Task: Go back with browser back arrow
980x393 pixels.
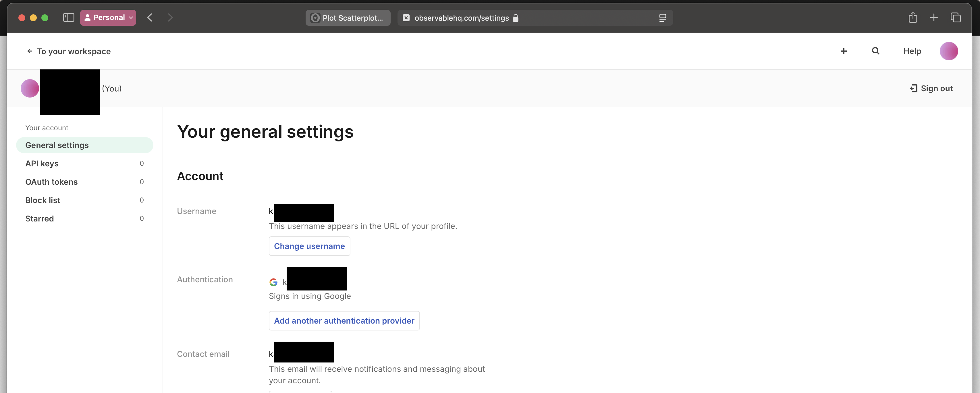Action: pos(150,17)
